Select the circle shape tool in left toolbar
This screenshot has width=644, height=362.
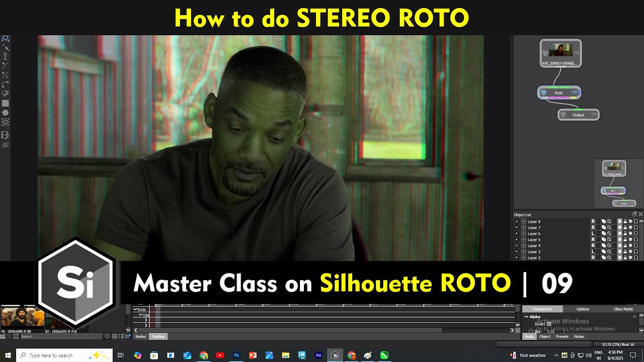tap(6, 113)
